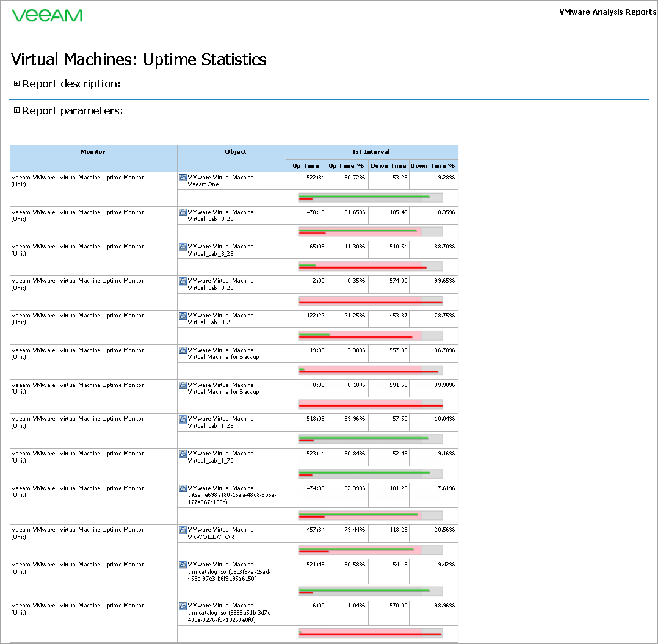Click the VM icon in the 521:43 row

[x=183, y=565]
